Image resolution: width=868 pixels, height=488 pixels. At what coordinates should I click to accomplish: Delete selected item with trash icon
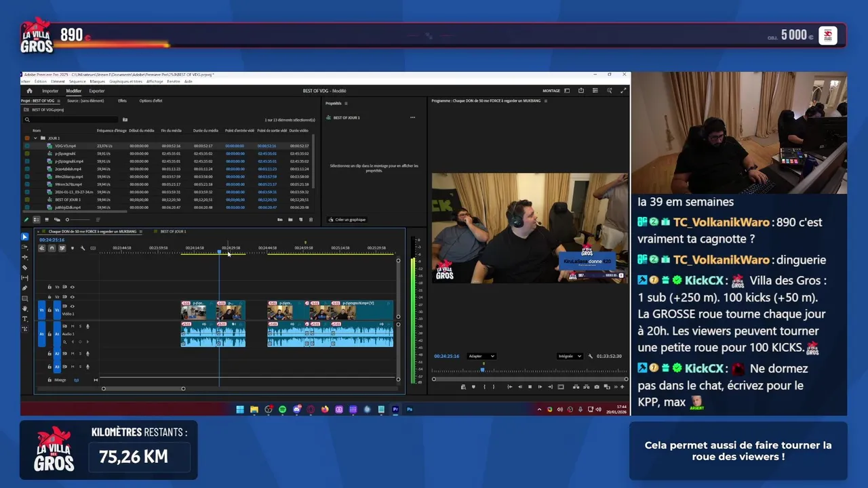311,220
